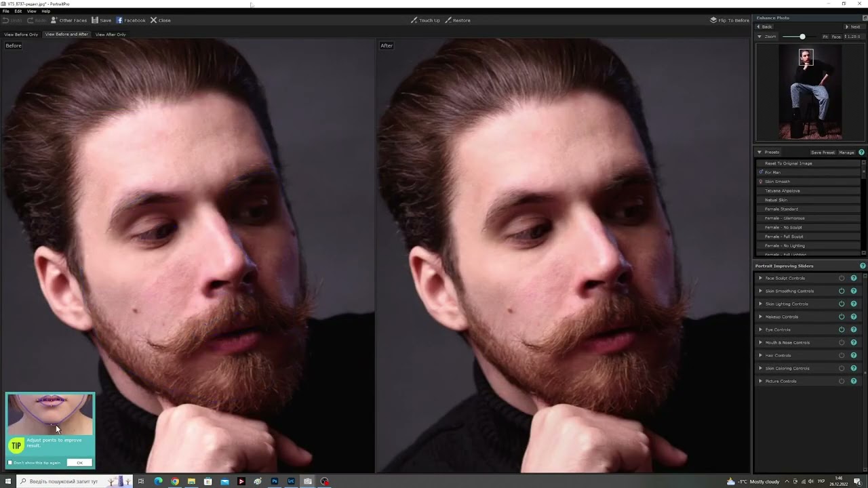
Task: Open the Edit menu
Action: coord(18,12)
